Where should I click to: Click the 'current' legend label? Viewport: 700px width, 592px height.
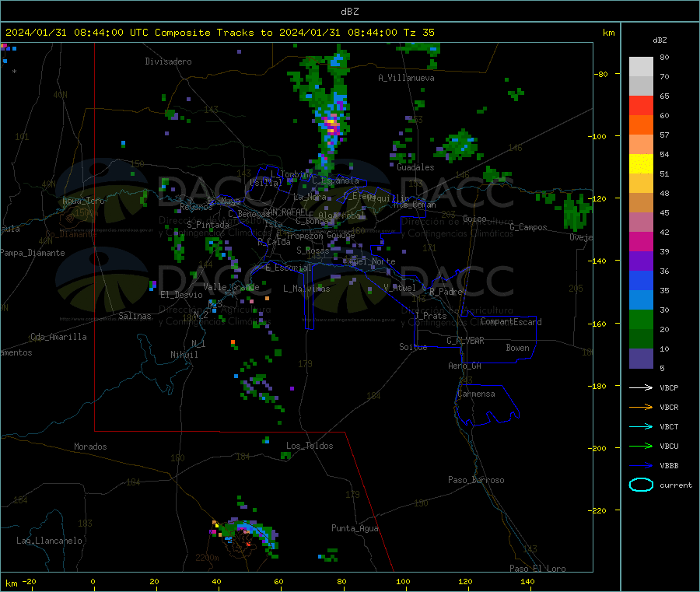[675, 485]
